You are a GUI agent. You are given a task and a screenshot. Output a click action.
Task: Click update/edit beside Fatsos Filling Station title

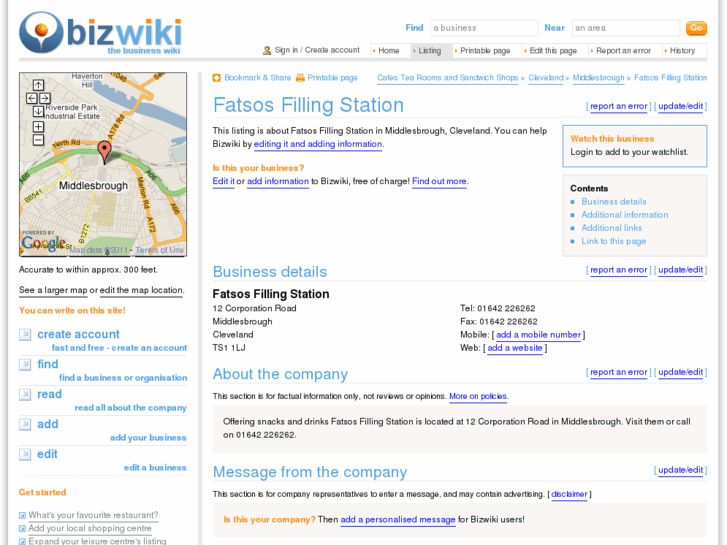click(x=681, y=106)
